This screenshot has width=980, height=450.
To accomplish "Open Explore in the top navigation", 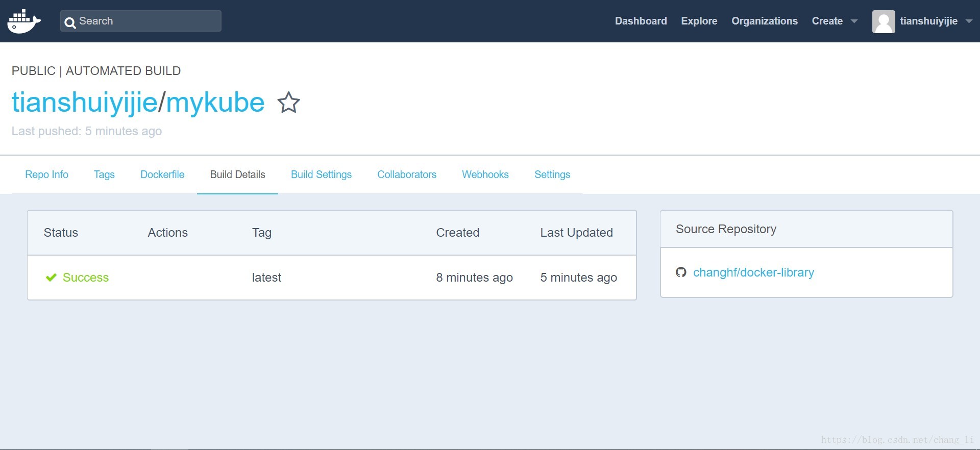I will (699, 21).
